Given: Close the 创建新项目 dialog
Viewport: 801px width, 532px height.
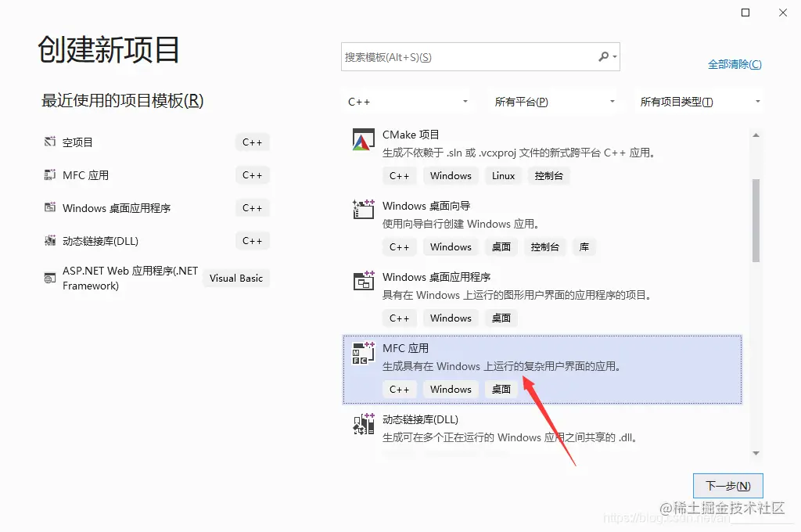Looking at the screenshot, I should pos(782,13).
